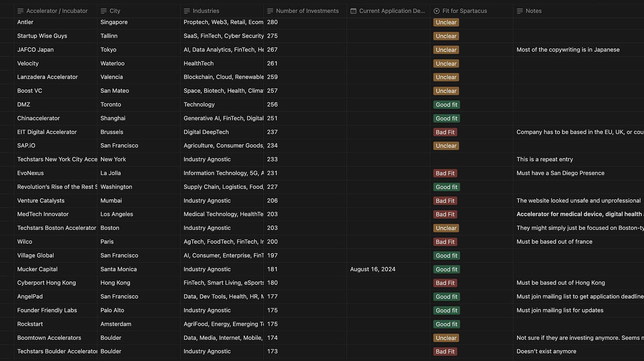Click the note 'Must be based out of france'

click(x=554, y=242)
